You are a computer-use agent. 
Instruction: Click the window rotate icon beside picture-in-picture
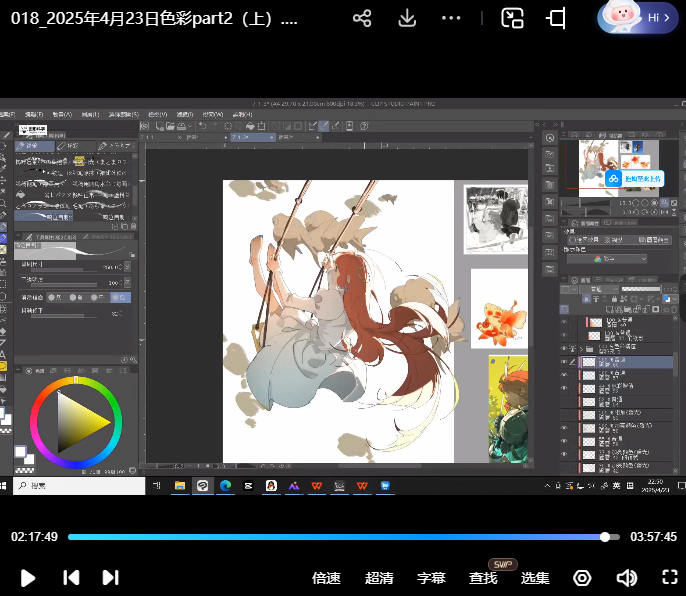[557, 19]
